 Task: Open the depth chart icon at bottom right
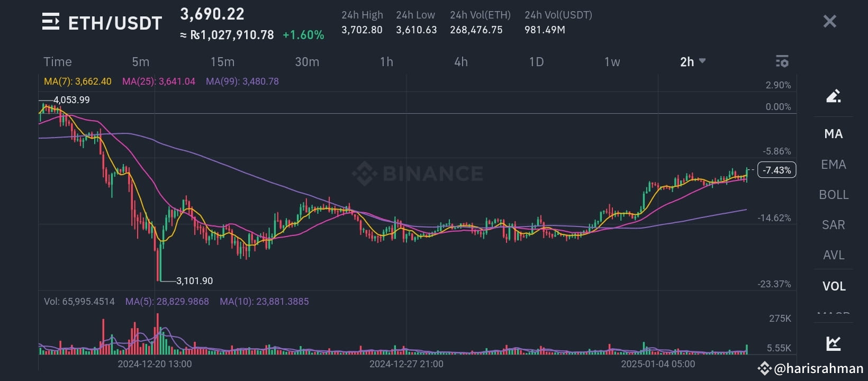pos(834,343)
